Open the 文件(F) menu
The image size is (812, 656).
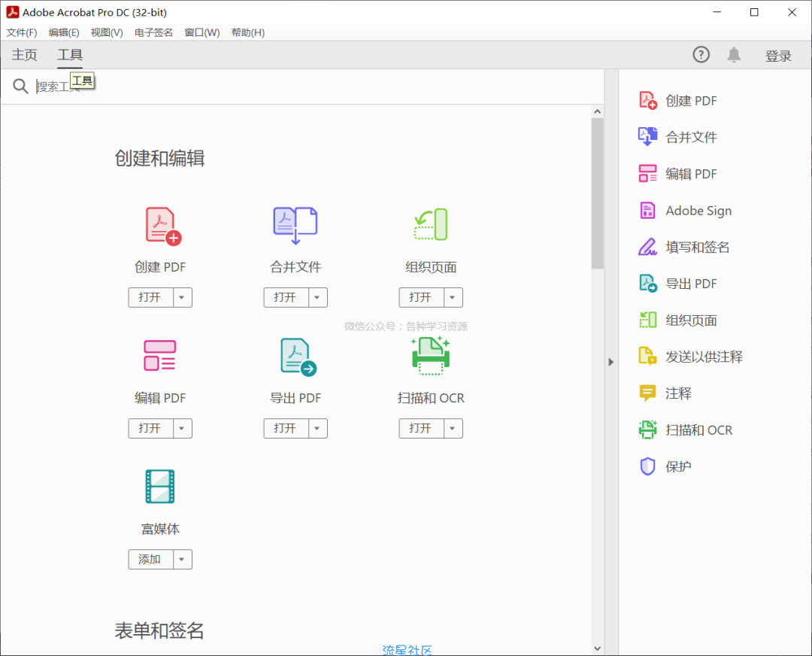click(x=22, y=32)
